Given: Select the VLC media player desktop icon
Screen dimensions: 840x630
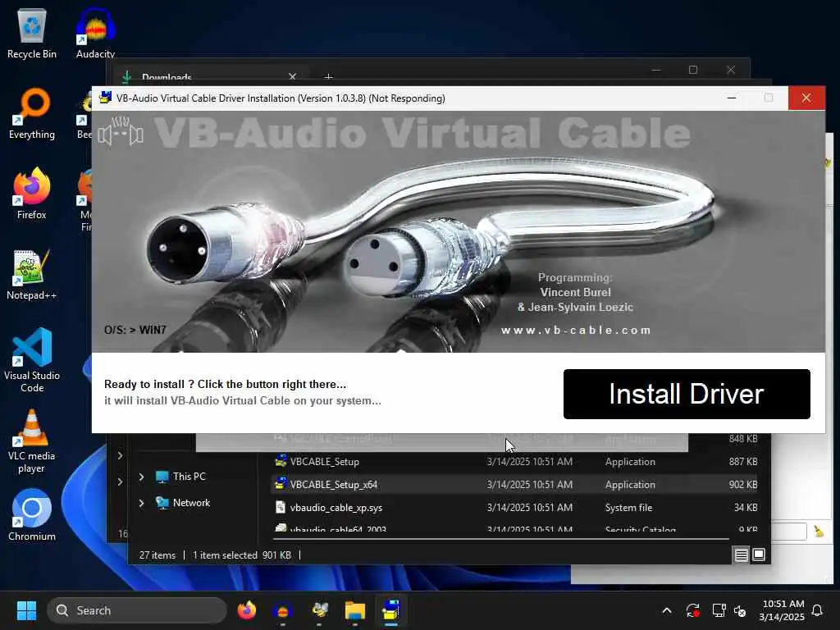Looking at the screenshot, I should tap(32, 441).
